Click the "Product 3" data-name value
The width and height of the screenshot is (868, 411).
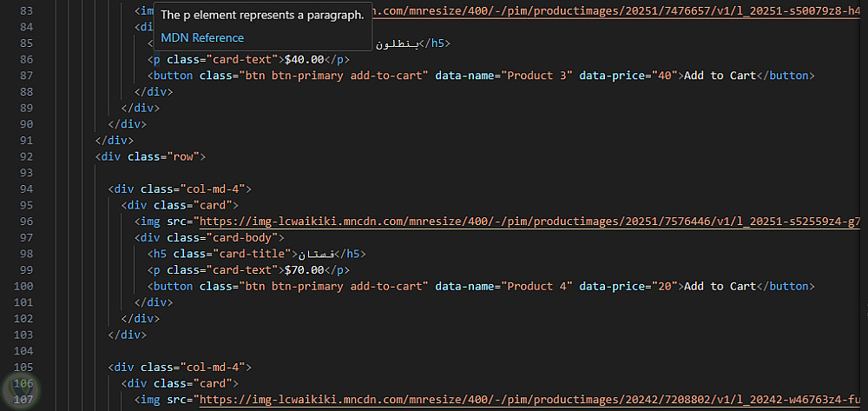pyautogui.click(x=541, y=76)
